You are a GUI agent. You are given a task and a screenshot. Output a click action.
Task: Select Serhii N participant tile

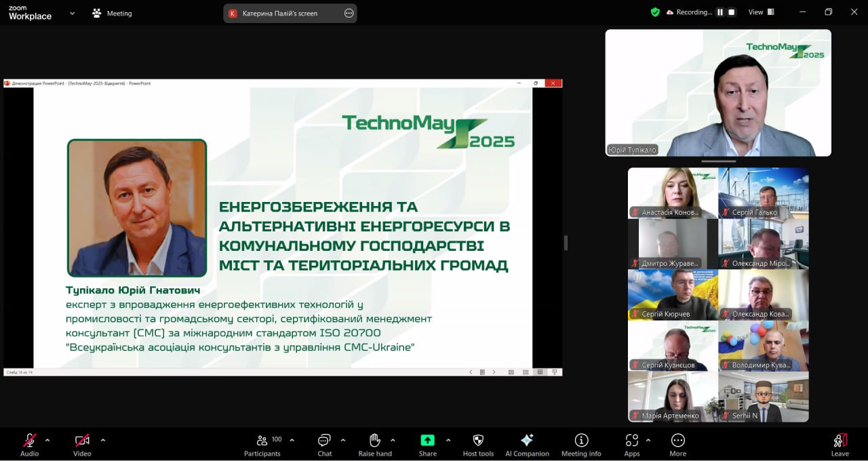tap(764, 397)
